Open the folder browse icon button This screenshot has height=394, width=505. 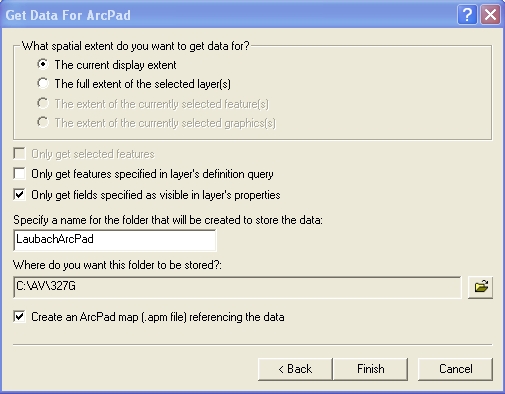pyautogui.click(x=480, y=287)
